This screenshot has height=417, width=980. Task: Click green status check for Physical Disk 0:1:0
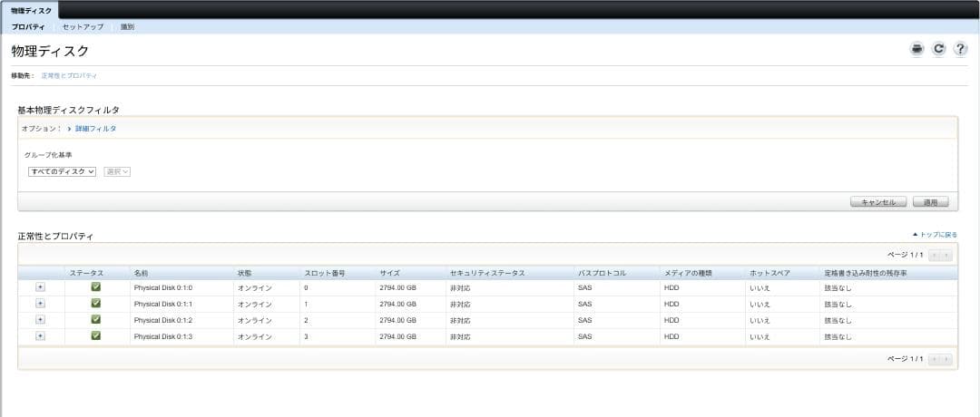tap(95, 287)
